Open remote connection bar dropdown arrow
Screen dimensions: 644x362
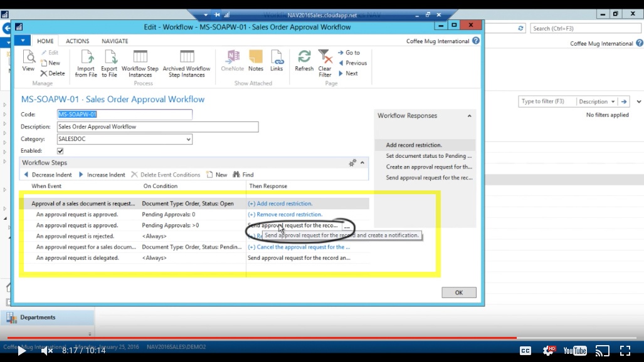205,15
